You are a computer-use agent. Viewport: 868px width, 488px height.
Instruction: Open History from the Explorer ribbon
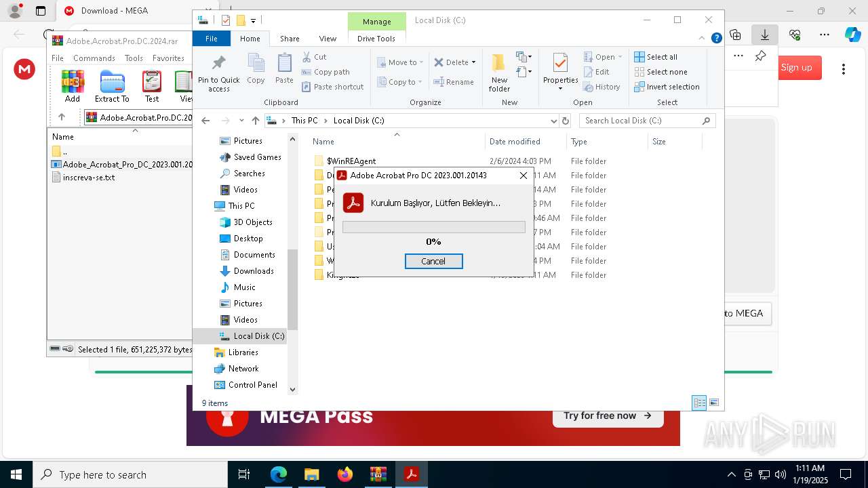point(601,87)
